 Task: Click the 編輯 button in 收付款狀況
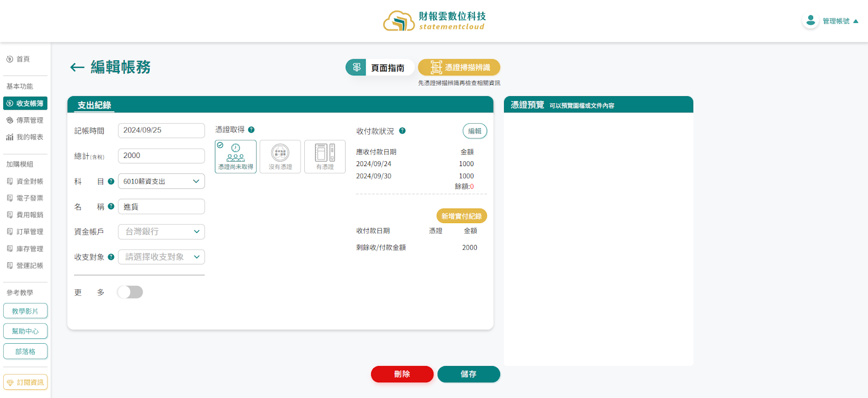[x=475, y=131]
